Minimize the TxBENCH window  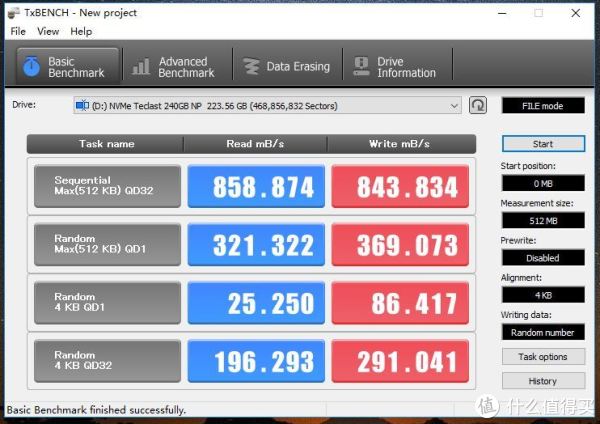coord(502,13)
